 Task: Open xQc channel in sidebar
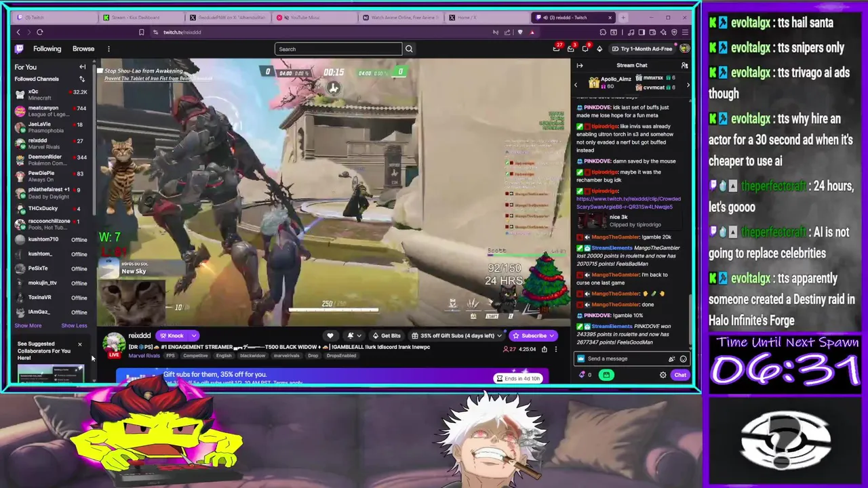click(52, 95)
